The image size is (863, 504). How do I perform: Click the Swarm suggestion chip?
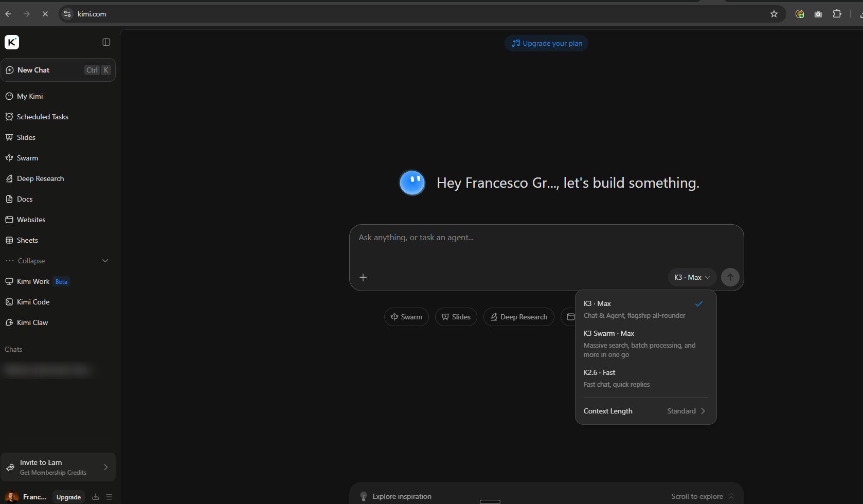(x=406, y=317)
